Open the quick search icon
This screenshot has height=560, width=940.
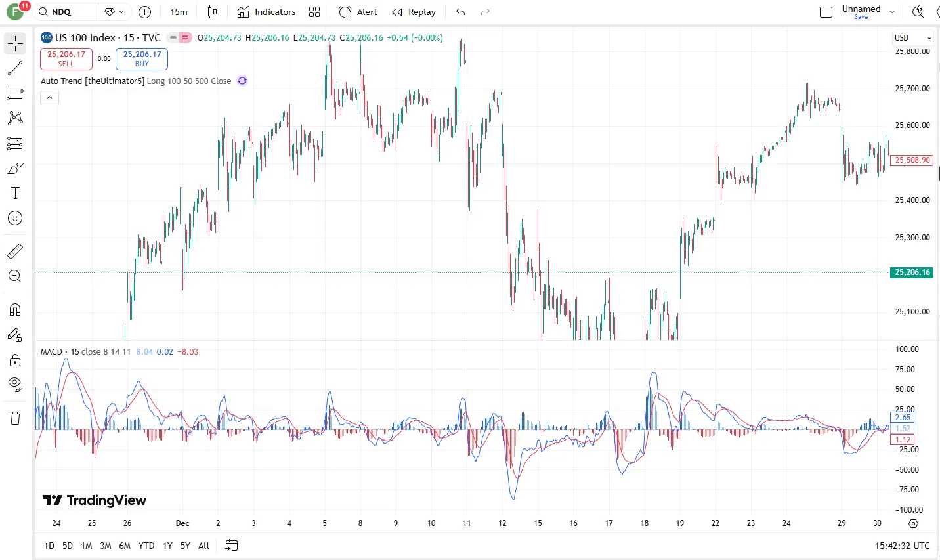click(x=918, y=12)
